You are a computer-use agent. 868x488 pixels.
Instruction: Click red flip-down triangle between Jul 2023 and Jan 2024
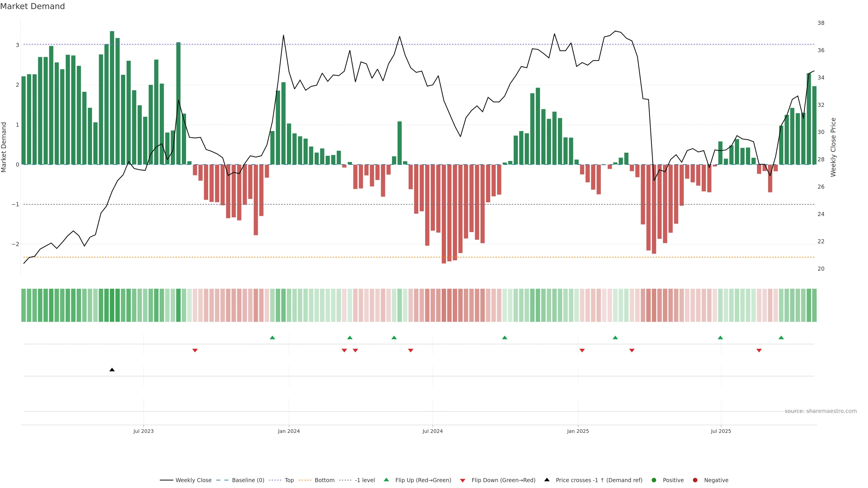195,351
